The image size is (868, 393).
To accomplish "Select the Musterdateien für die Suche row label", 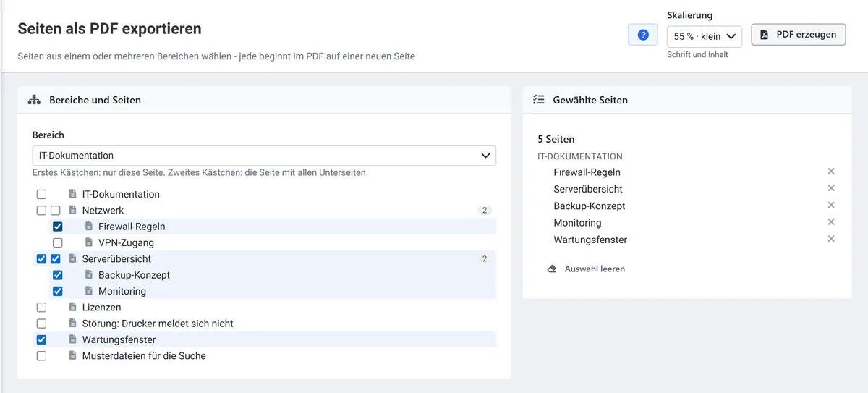I will click(144, 356).
